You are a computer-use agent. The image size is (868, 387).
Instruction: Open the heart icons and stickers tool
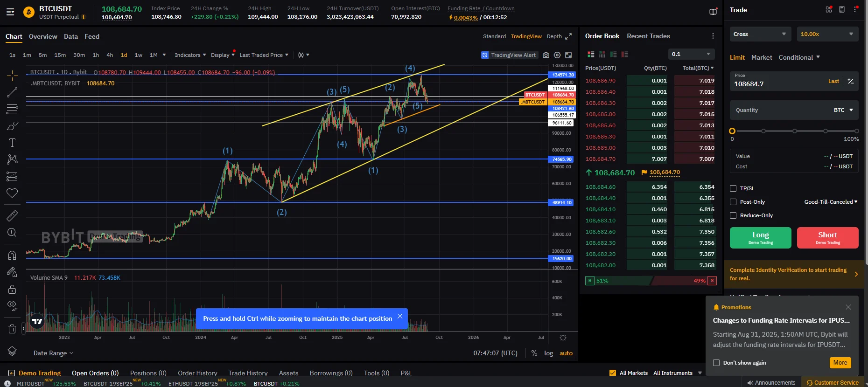coord(12,193)
